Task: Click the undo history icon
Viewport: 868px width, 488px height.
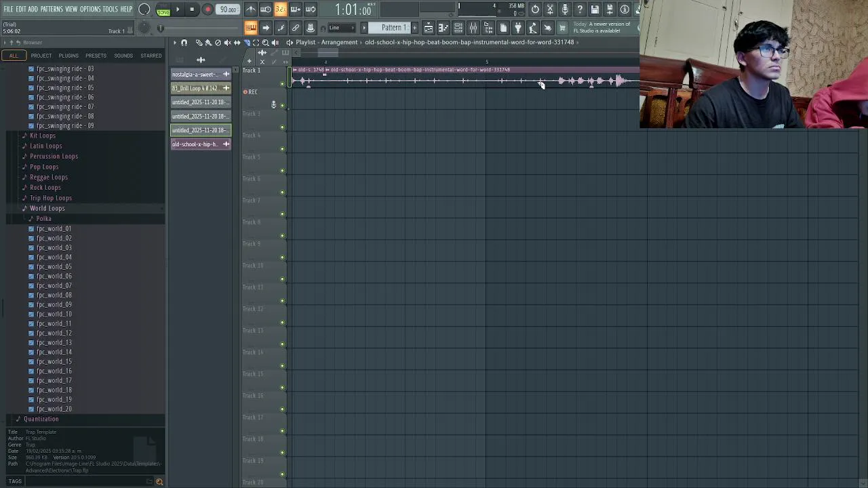Action: click(x=535, y=9)
